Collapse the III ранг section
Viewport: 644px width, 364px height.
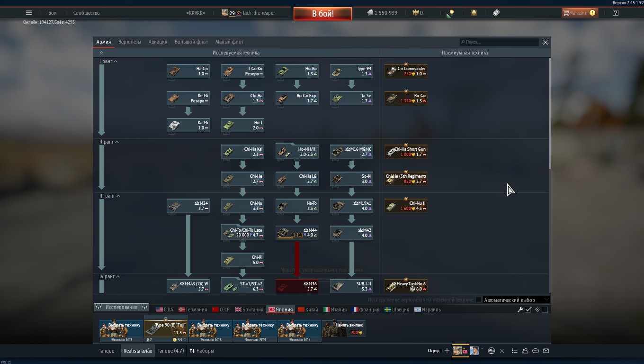(x=110, y=196)
